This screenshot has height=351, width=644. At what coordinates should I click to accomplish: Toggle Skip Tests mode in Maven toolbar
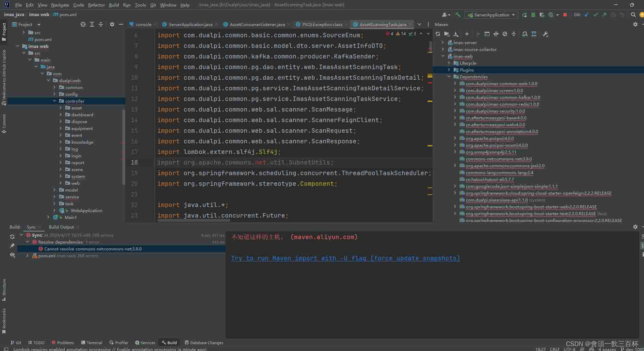505,34
